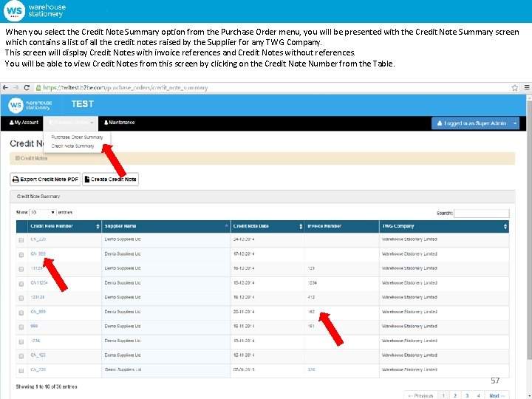Open the Show entries count dropdown
The image size is (532, 399).
43,212
